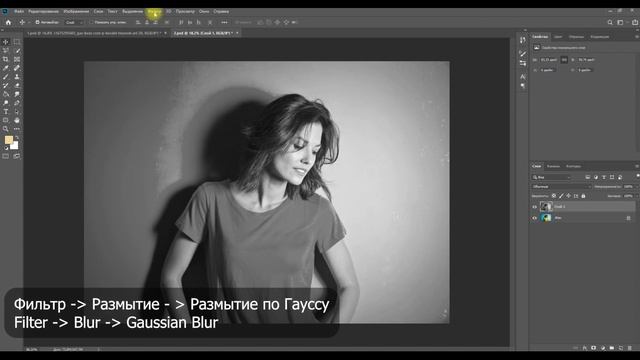640x360 pixels.
Task: Select the Brush tool
Action: point(6,77)
